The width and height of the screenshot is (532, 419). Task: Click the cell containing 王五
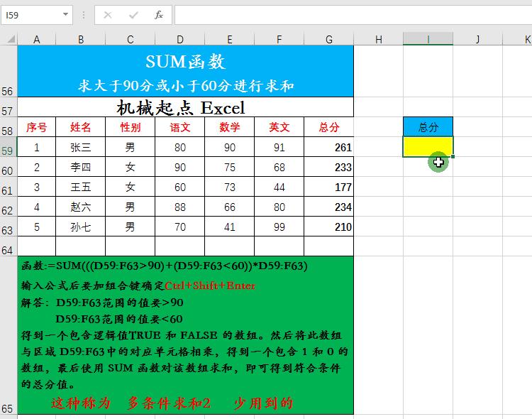click(81, 187)
